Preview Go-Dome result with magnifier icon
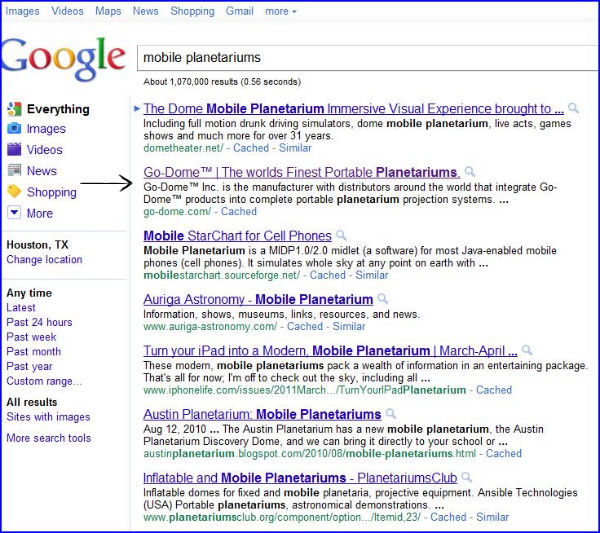This screenshot has width=600, height=533. coord(470,172)
